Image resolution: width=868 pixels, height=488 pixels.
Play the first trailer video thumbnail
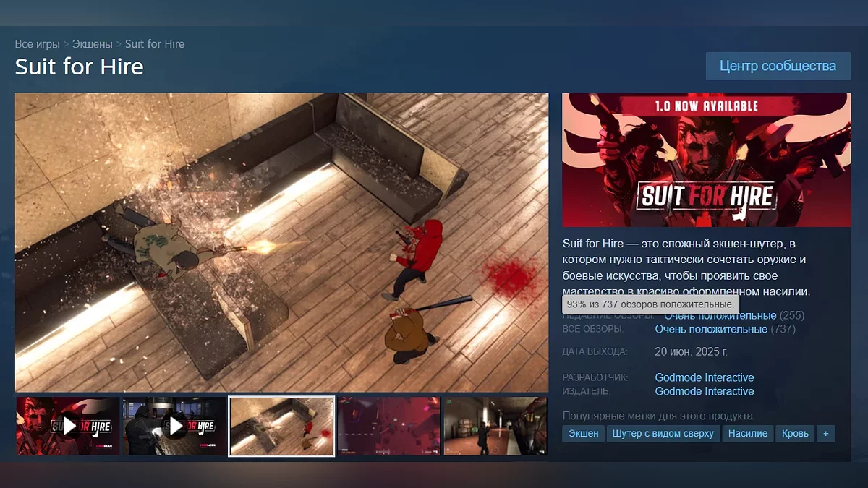pyautogui.click(x=67, y=426)
